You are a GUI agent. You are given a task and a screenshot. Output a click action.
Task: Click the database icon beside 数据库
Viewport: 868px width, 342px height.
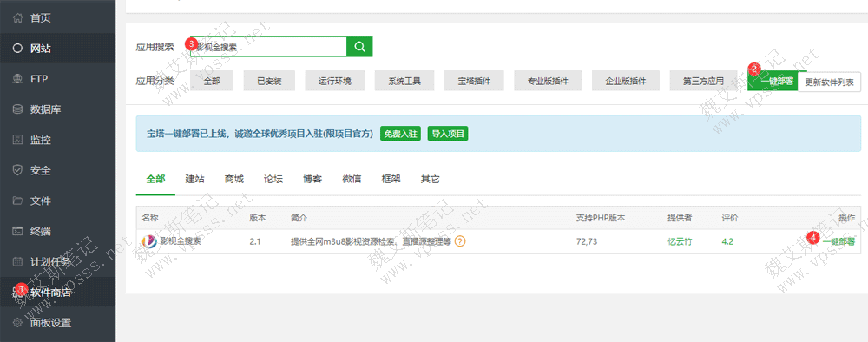point(17,109)
